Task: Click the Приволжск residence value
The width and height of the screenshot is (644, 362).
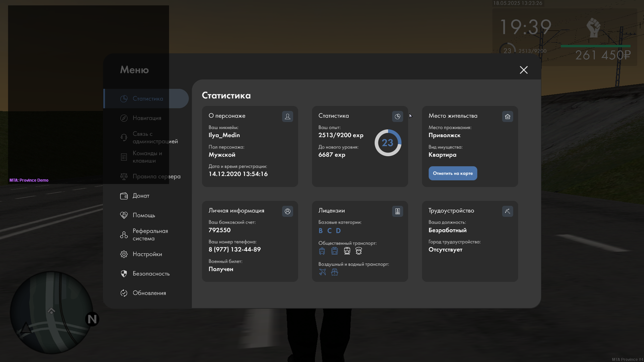Action: 445,135
